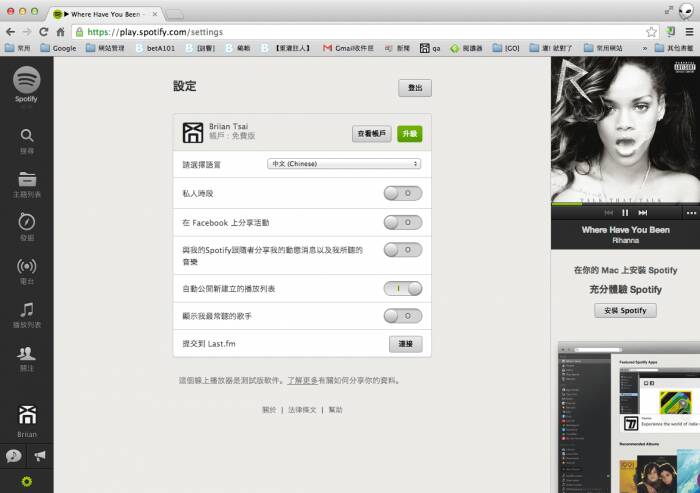Image resolution: width=700 pixels, height=493 pixels.
Task: Turn off auto-publish new playlists switch
Action: 403,288
